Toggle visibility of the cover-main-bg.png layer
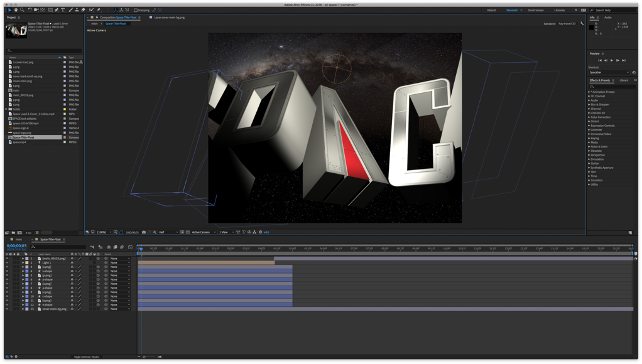 (7, 309)
